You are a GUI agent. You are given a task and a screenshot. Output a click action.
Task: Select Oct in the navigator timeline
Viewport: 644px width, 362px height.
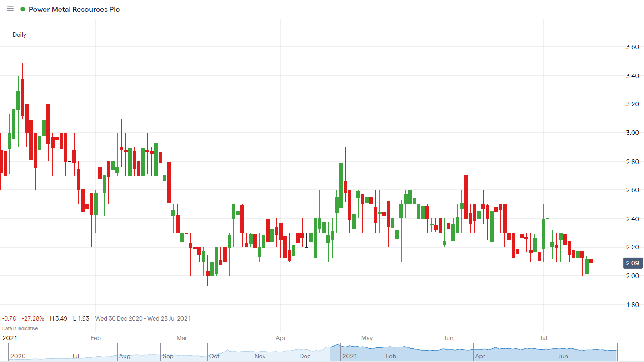click(x=214, y=356)
